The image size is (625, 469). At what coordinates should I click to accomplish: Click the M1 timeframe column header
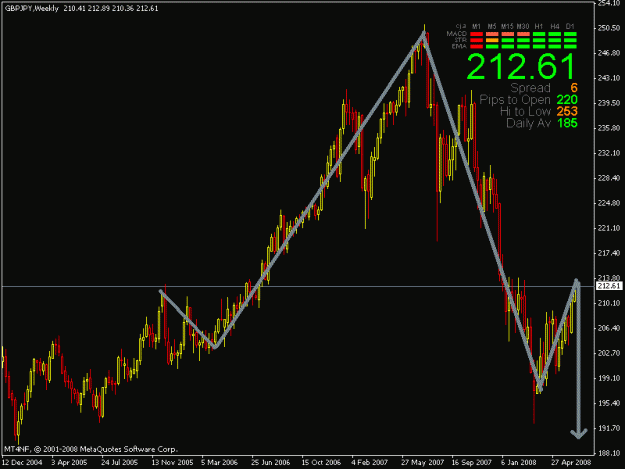[476, 26]
